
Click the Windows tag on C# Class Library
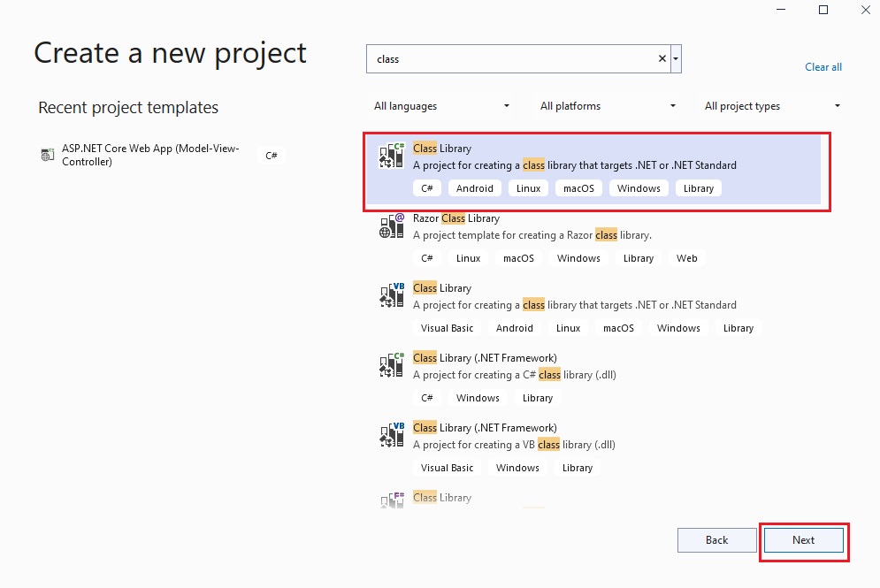[639, 188]
